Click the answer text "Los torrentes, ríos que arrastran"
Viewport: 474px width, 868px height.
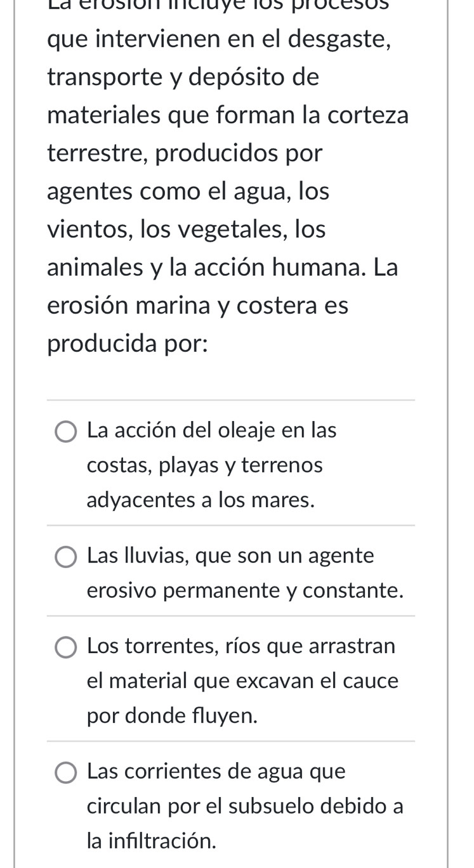(x=241, y=646)
